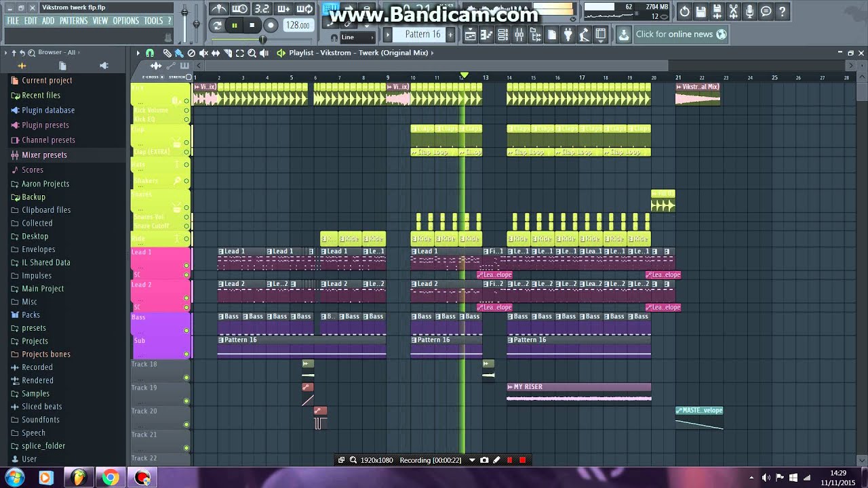Screen dimensions: 868x488
Task: Expand the Current project browser item
Action: (x=47, y=80)
